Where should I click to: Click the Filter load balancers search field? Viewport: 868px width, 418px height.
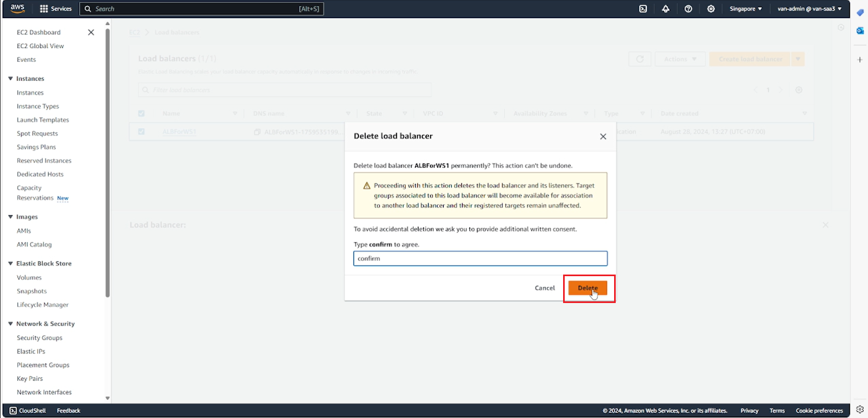(x=285, y=90)
